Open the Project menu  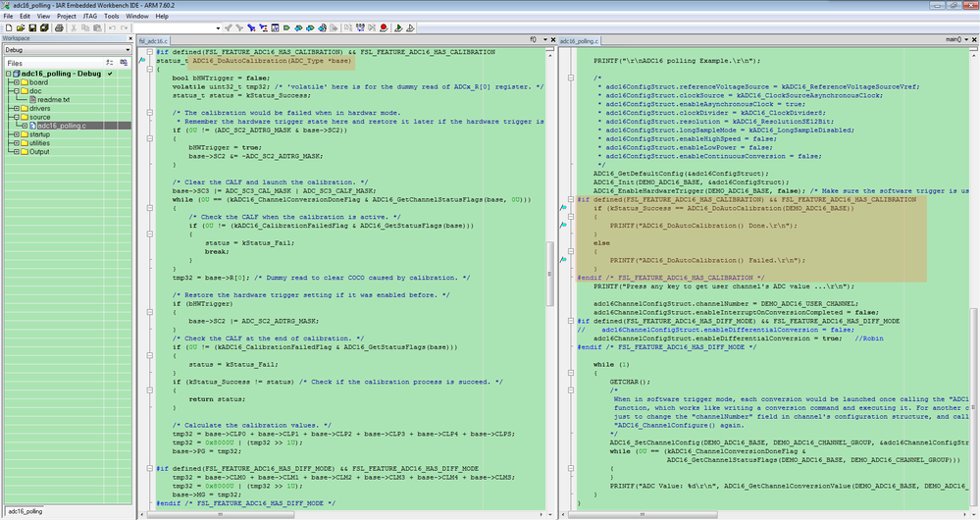point(67,17)
